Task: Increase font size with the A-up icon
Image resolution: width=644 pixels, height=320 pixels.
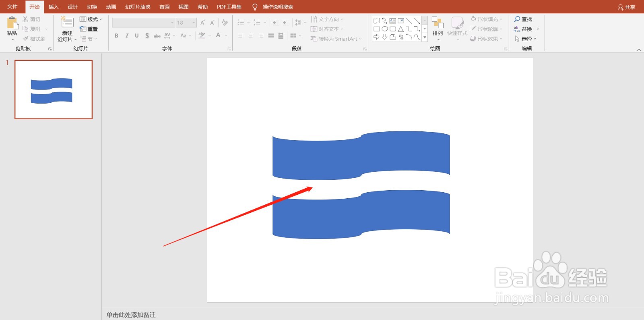Action: [x=202, y=23]
